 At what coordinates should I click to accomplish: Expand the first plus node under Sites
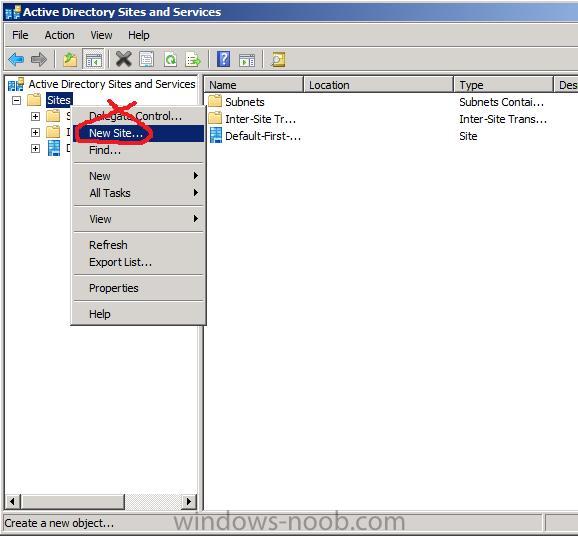[x=35, y=116]
